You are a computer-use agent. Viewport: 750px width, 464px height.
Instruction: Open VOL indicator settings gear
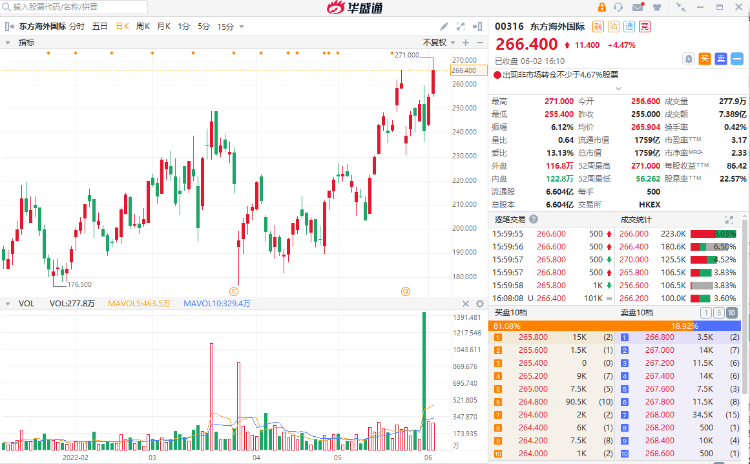(x=480, y=304)
